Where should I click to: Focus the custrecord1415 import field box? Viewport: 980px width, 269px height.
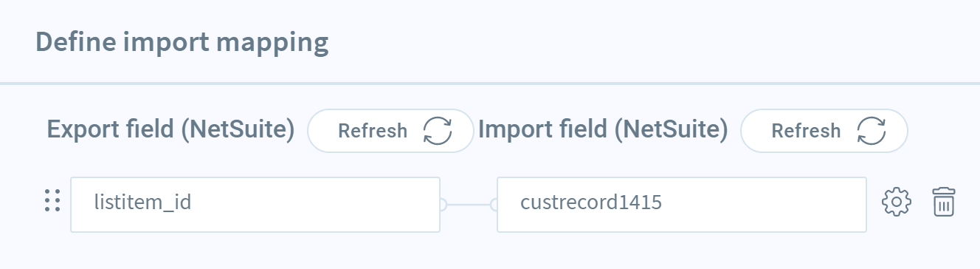[682, 205]
